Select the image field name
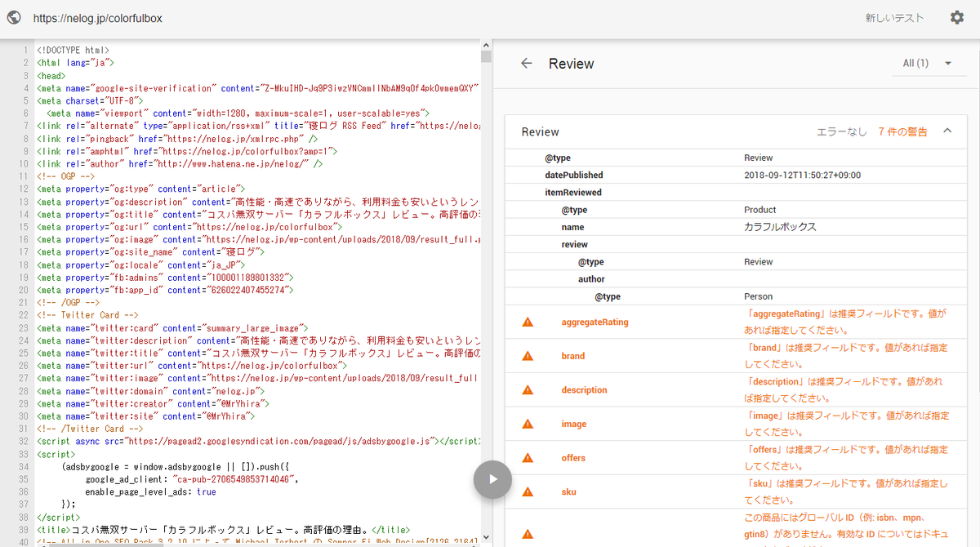The width and height of the screenshot is (980, 547). [x=574, y=425]
